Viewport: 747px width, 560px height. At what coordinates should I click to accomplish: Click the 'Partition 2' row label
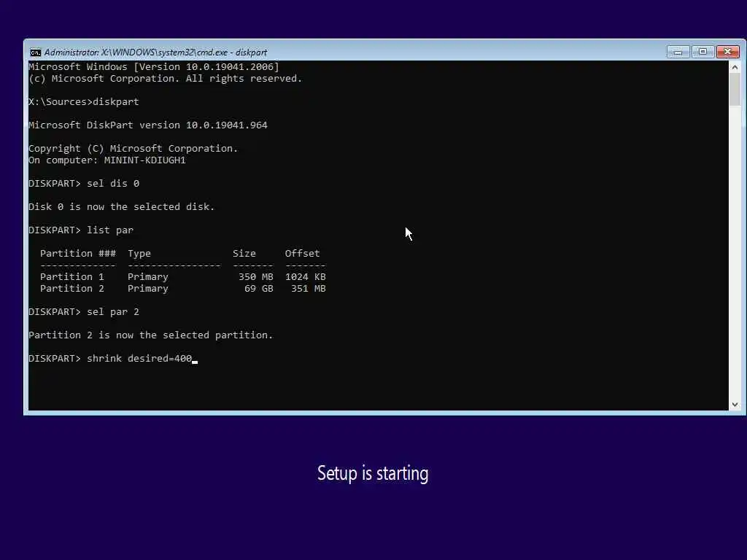72,289
